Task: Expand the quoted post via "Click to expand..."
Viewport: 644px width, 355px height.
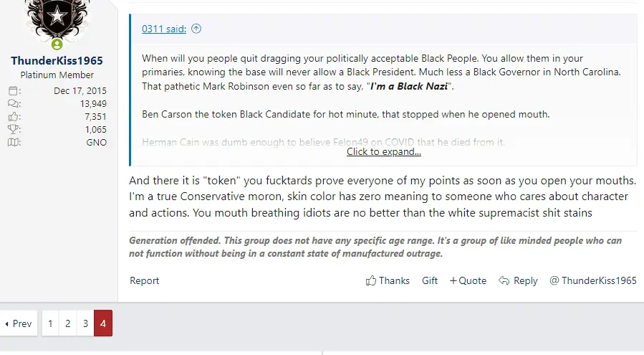Action: tap(383, 151)
